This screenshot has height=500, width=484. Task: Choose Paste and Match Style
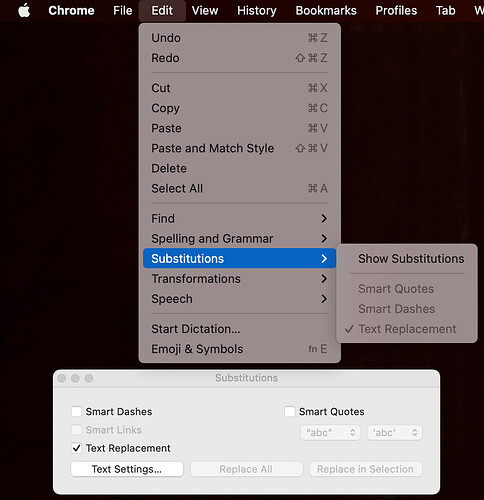click(239, 148)
